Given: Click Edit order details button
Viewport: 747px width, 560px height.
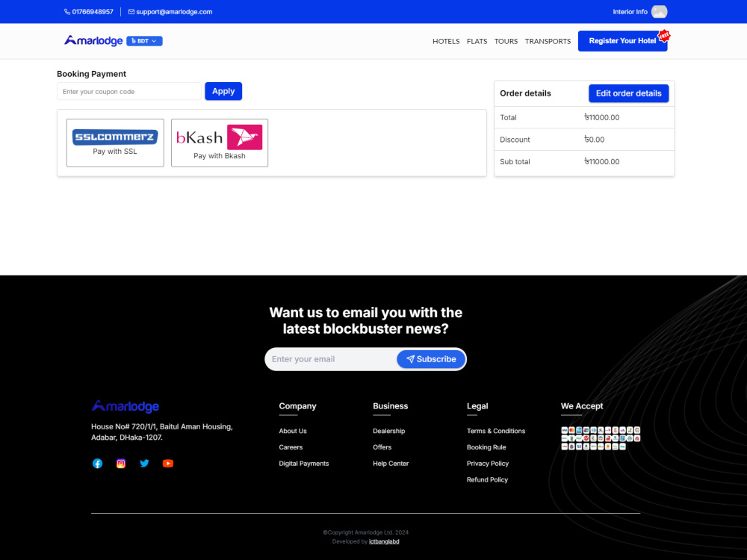Looking at the screenshot, I should click(628, 93).
